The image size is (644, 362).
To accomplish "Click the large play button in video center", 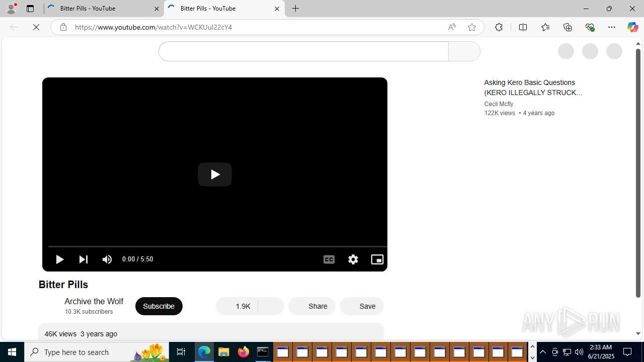I will pyautogui.click(x=214, y=174).
